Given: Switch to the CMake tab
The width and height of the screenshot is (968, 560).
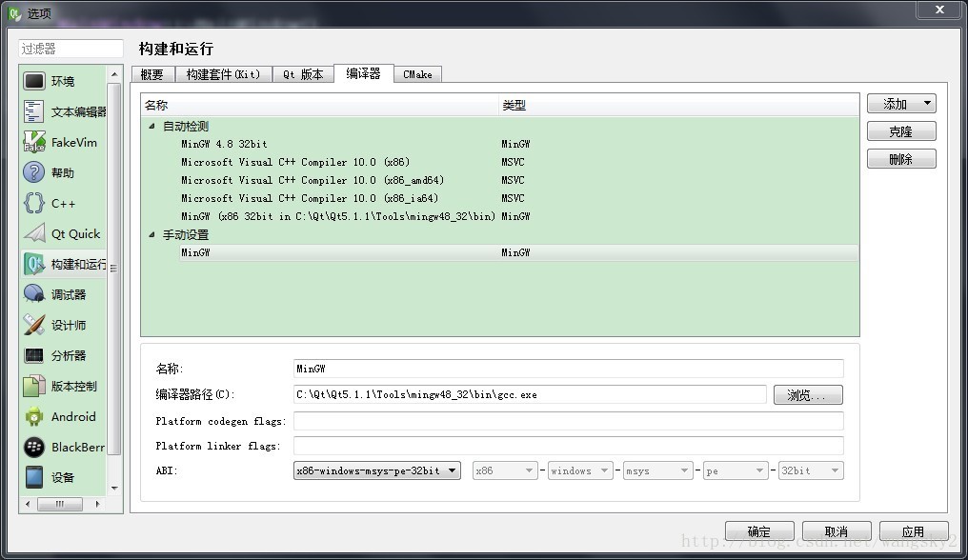Looking at the screenshot, I should (418, 74).
